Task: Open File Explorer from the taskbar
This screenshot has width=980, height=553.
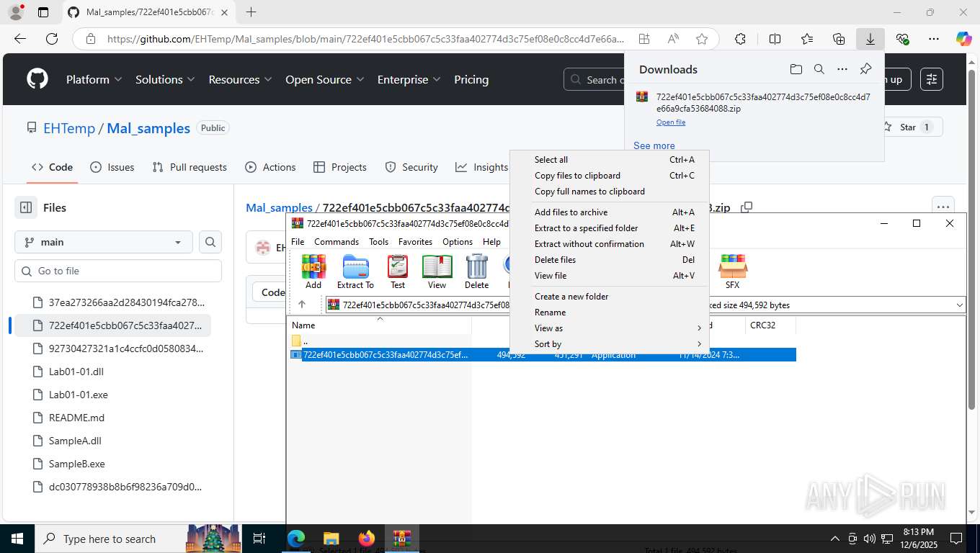Action: point(331,539)
